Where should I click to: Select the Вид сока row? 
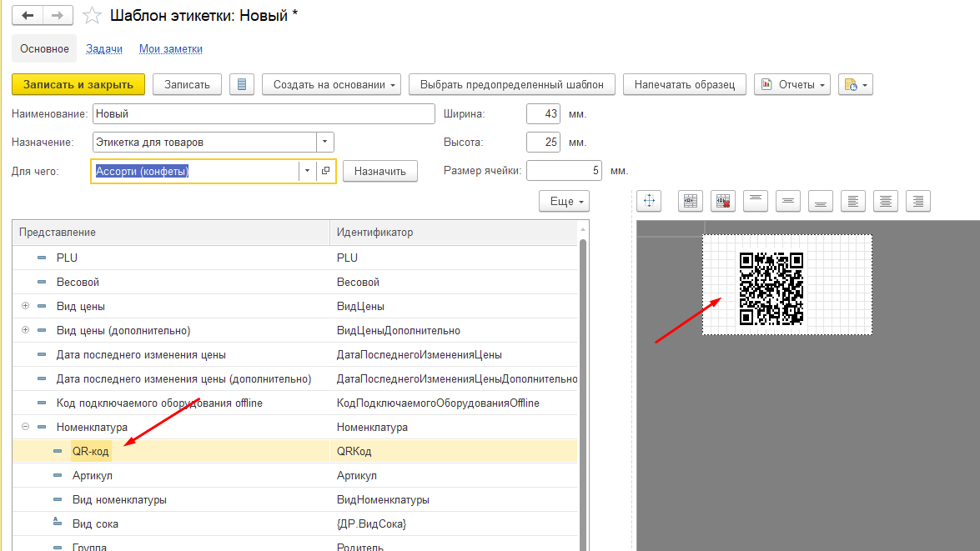coord(294,523)
